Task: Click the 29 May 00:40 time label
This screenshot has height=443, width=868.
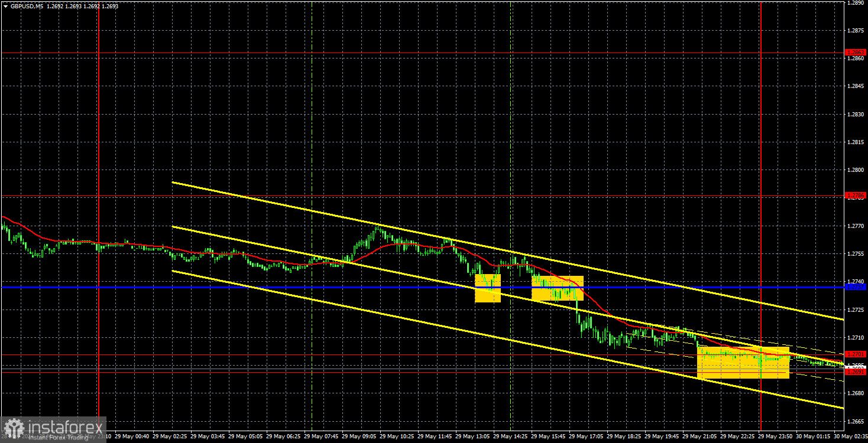Action: pos(132,437)
